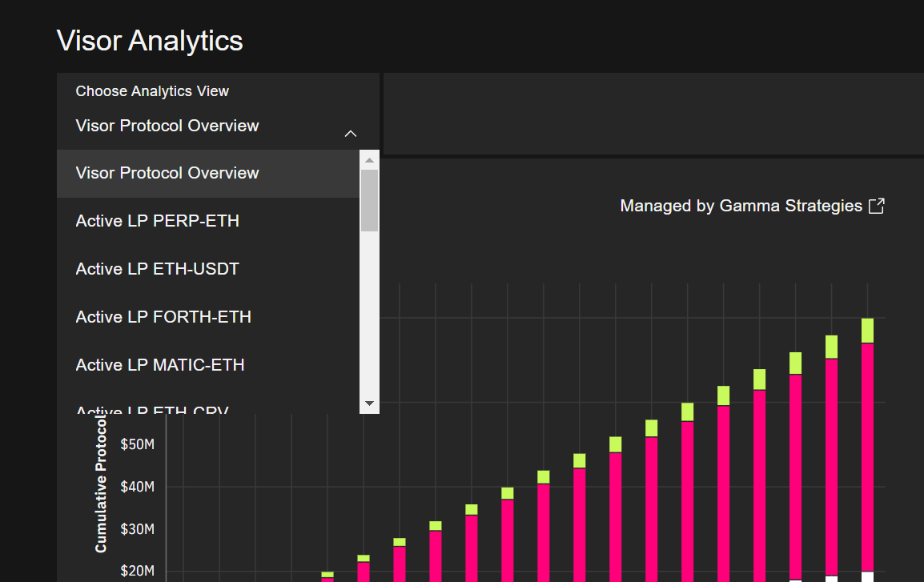The width and height of the screenshot is (924, 582).
Task: Choose Active LP MATIC-ETH option
Action: [x=208, y=365]
